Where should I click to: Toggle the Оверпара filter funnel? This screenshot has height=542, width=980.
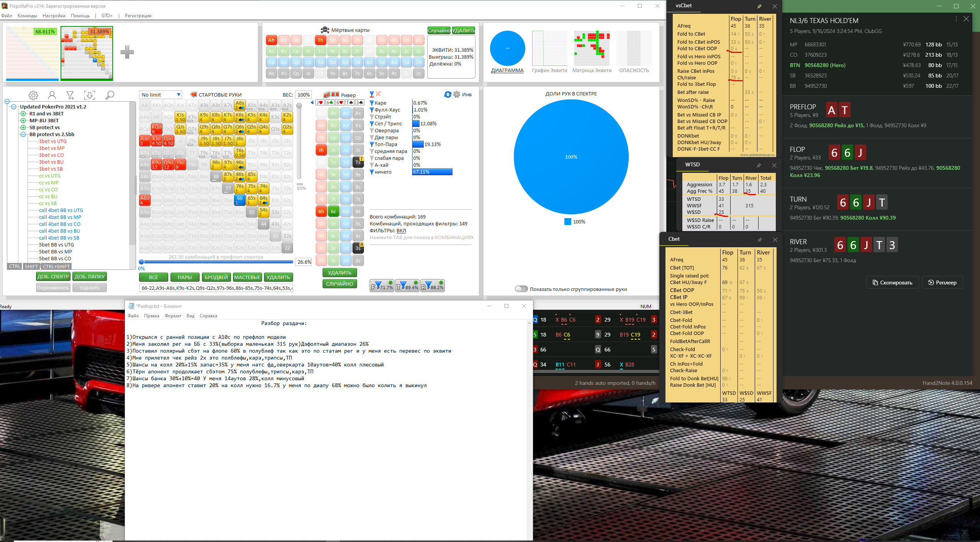tap(372, 130)
